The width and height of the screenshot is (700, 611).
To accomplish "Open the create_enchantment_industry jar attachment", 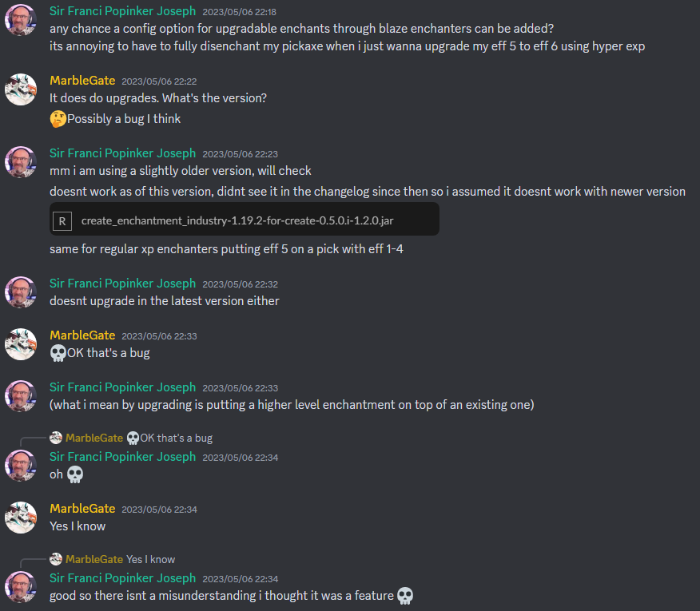I will click(x=240, y=218).
